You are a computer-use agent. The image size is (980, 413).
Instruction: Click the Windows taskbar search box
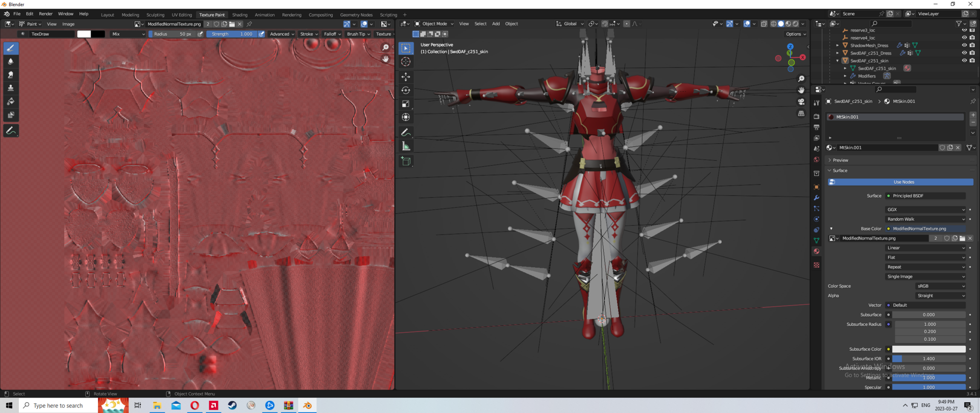[59, 406]
